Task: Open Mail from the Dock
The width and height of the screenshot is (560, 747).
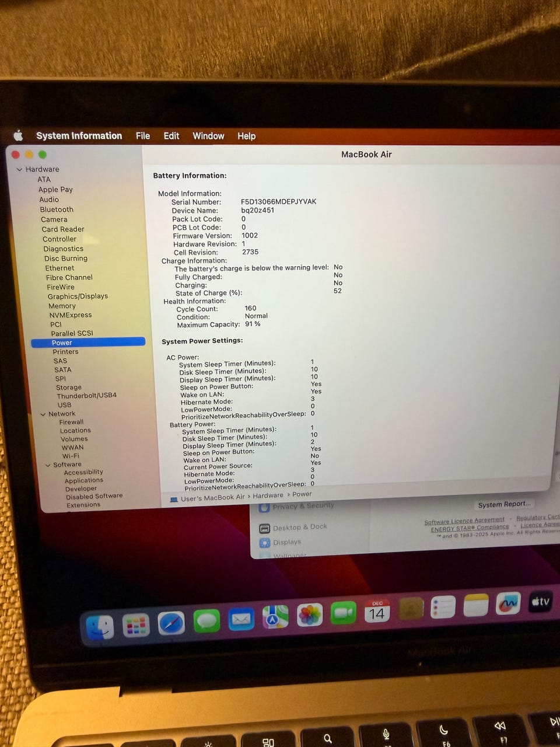Action: tap(241, 619)
